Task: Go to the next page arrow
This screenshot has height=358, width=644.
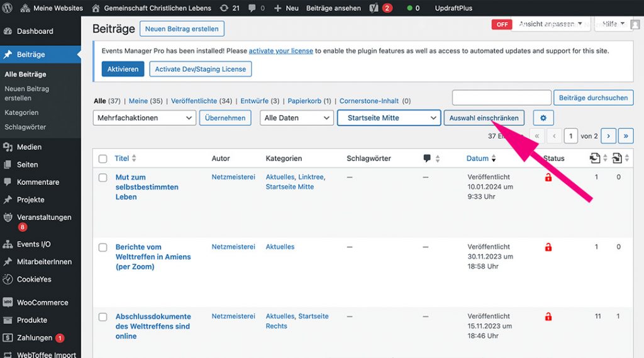Action: (x=608, y=136)
